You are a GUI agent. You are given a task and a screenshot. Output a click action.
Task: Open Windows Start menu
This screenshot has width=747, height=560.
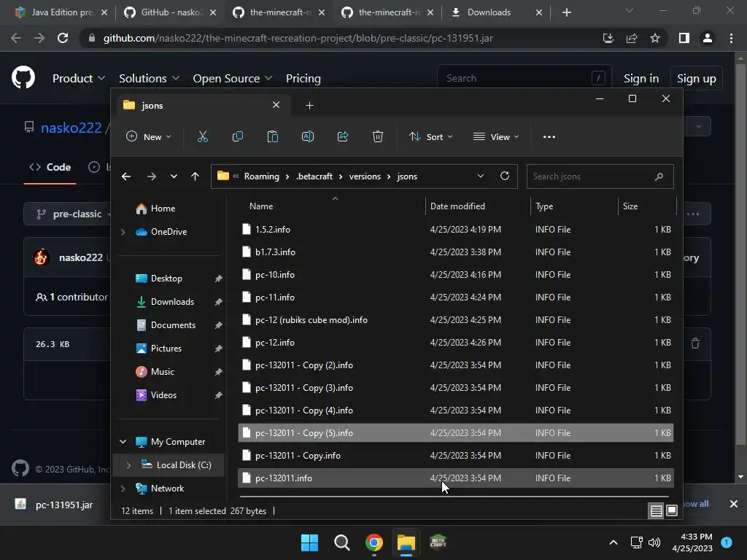pyautogui.click(x=309, y=542)
